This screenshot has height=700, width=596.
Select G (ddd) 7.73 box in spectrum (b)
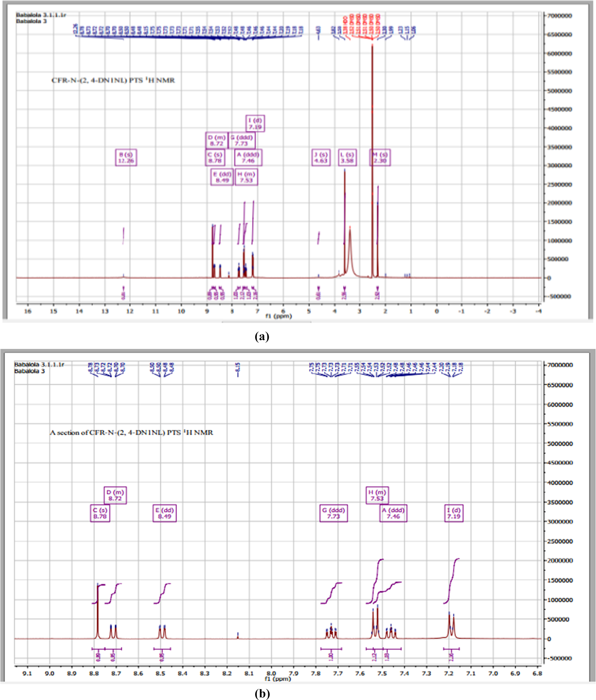(334, 514)
